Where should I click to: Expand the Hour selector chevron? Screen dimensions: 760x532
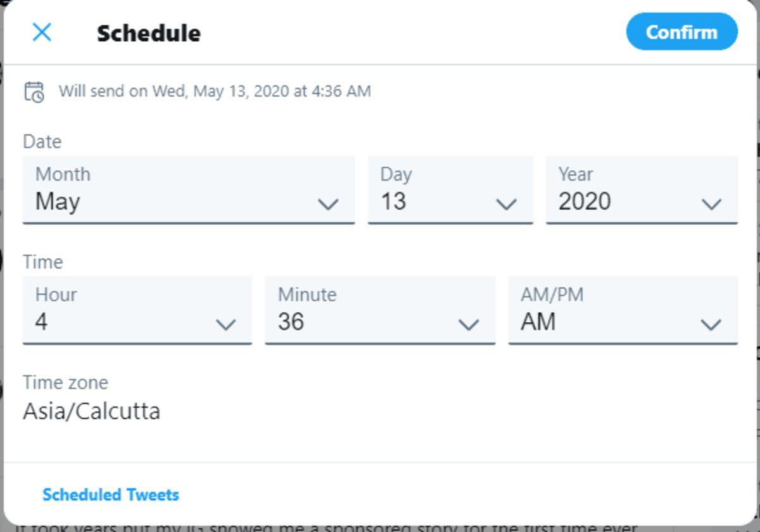227,324
